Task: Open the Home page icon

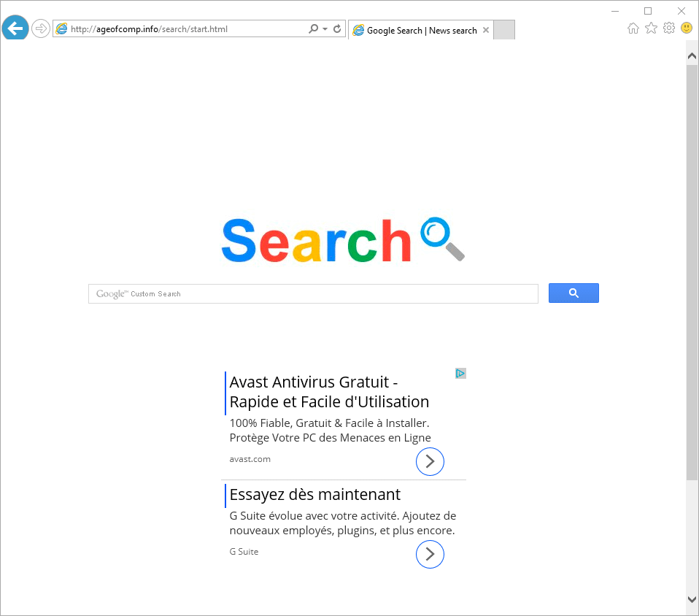Action: (x=633, y=28)
